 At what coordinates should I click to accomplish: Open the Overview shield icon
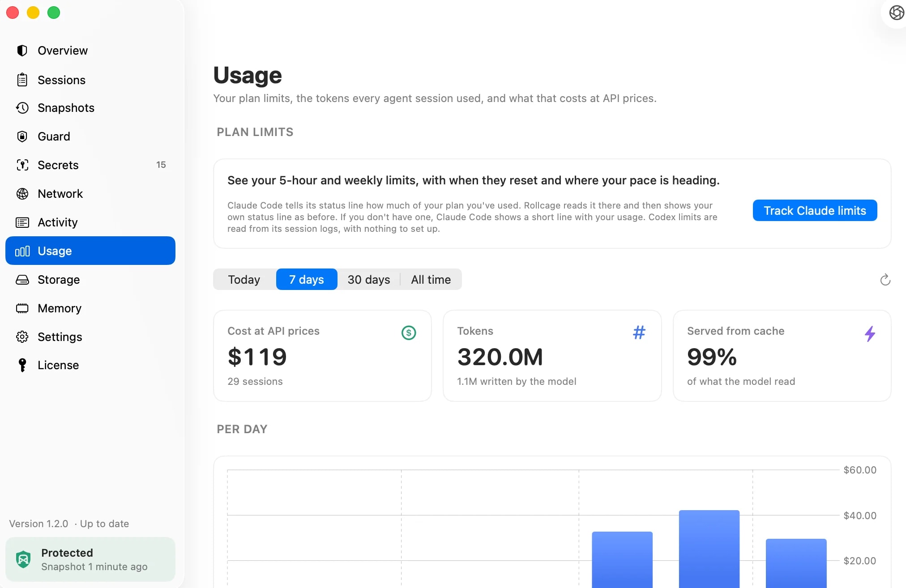[x=22, y=51]
